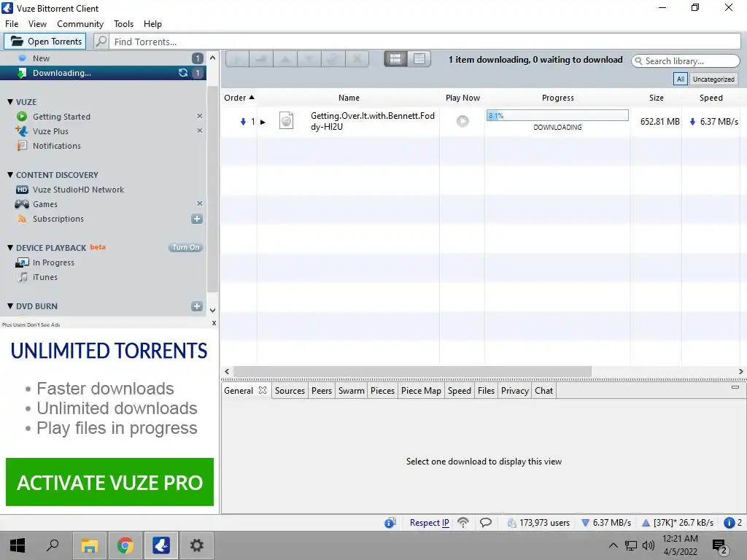The height and width of the screenshot is (560, 747).
Task: Open the Tools menu
Action: [x=123, y=24]
